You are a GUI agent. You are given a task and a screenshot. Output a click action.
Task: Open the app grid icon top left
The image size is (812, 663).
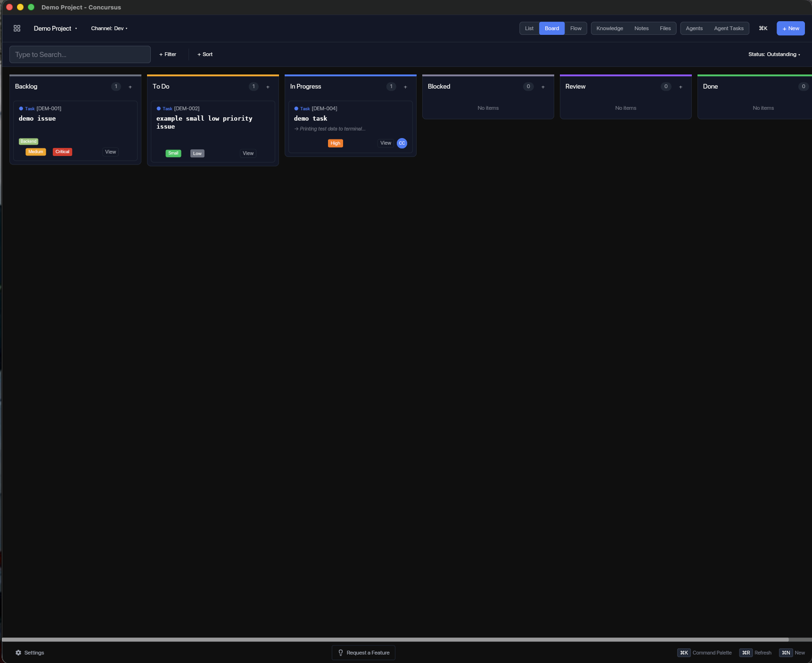point(17,28)
